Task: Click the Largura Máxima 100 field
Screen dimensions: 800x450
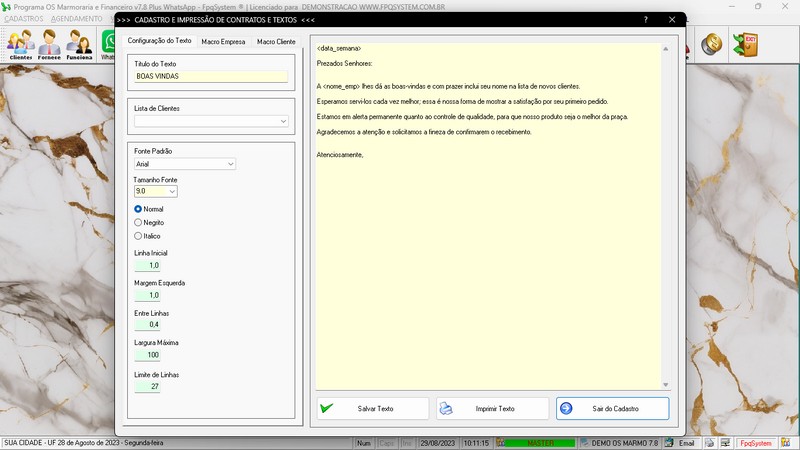Action: pyautogui.click(x=147, y=355)
